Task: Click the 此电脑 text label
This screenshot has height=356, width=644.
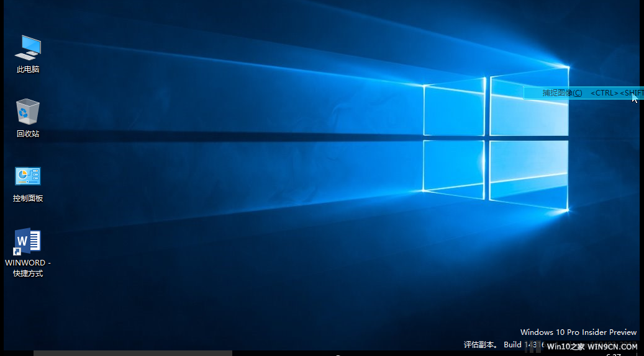Action: pyautogui.click(x=28, y=69)
